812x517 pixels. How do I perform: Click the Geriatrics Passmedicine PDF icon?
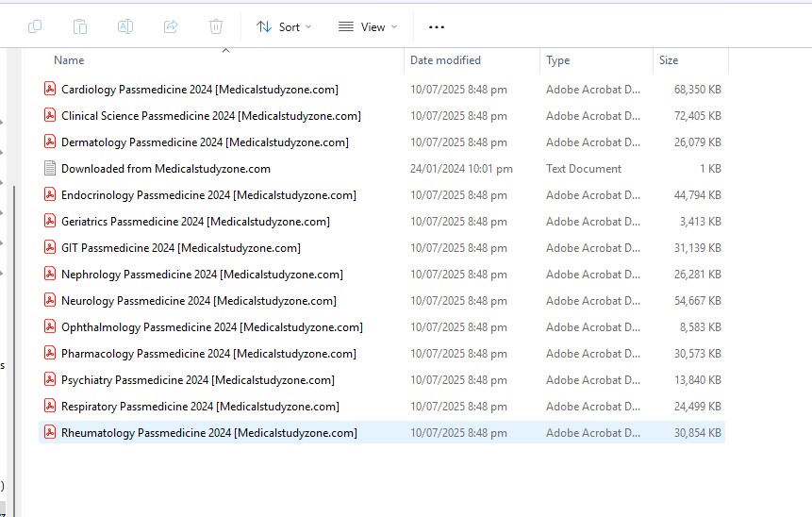pyautogui.click(x=50, y=221)
